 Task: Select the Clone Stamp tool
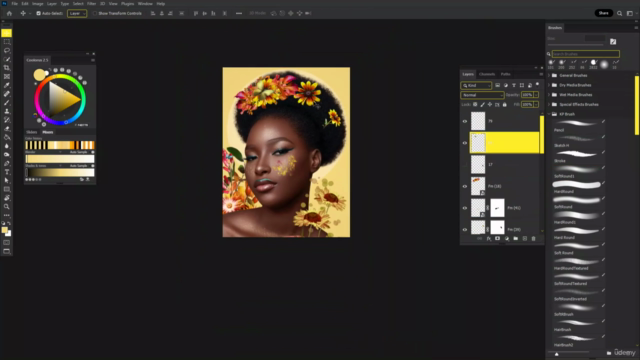pyautogui.click(x=7, y=111)
